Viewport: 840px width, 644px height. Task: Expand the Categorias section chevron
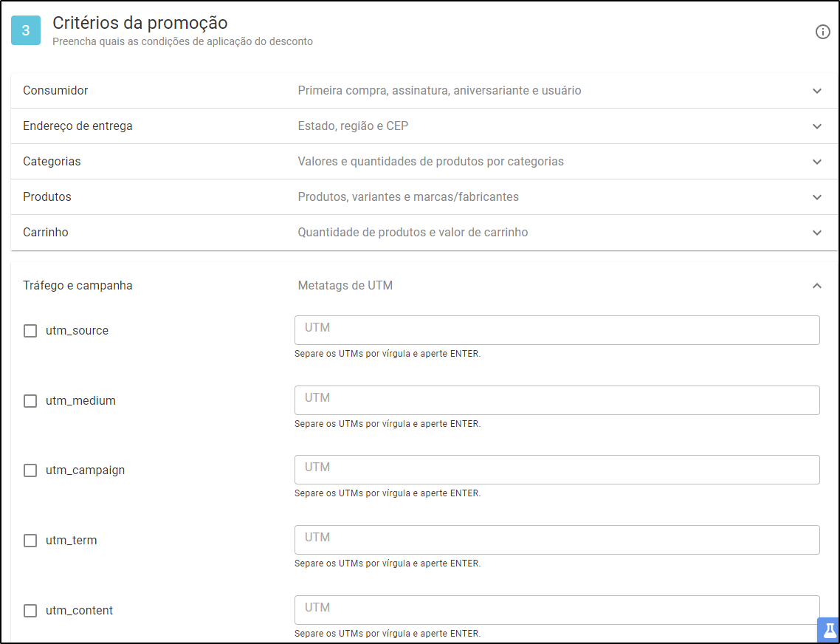817,162
